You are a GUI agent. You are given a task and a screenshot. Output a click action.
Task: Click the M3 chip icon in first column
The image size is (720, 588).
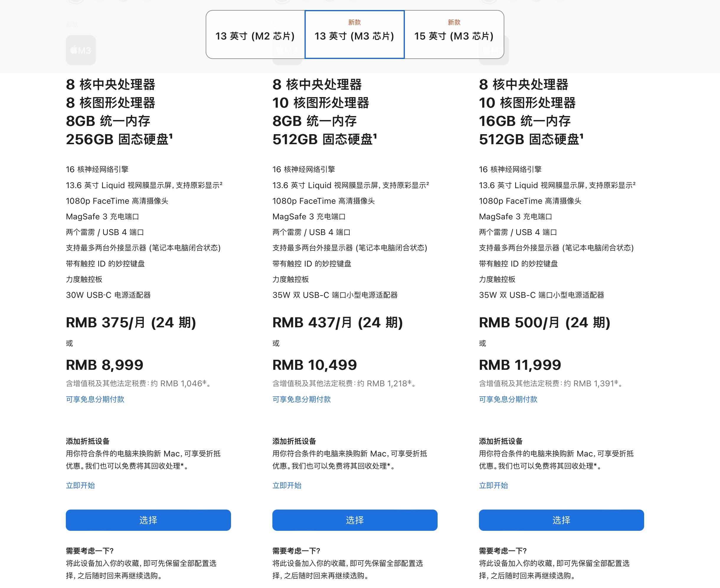[x=81, y=50]
